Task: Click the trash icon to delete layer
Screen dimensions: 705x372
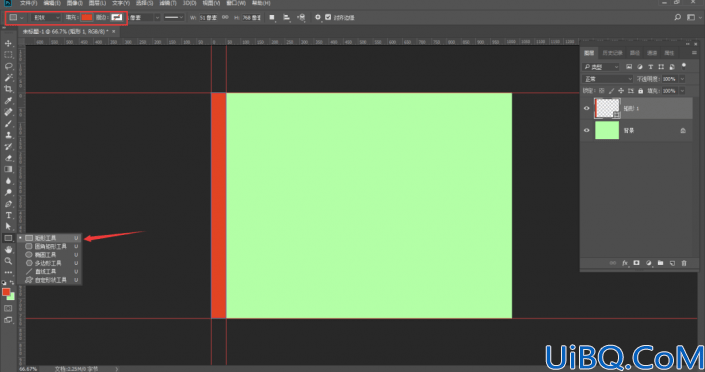Action: (684, 263)
